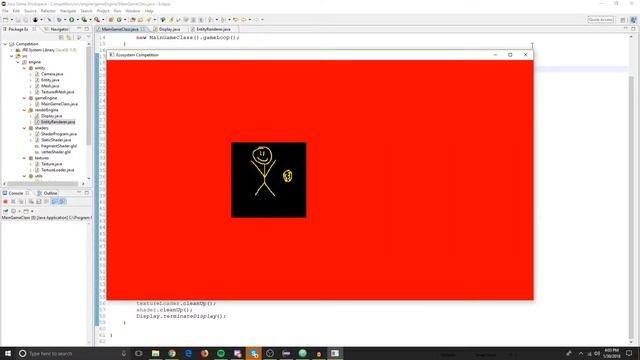Click the green Run toolbar button
The height and width of the screenshot is (360, 640).
tap(71, 20)
